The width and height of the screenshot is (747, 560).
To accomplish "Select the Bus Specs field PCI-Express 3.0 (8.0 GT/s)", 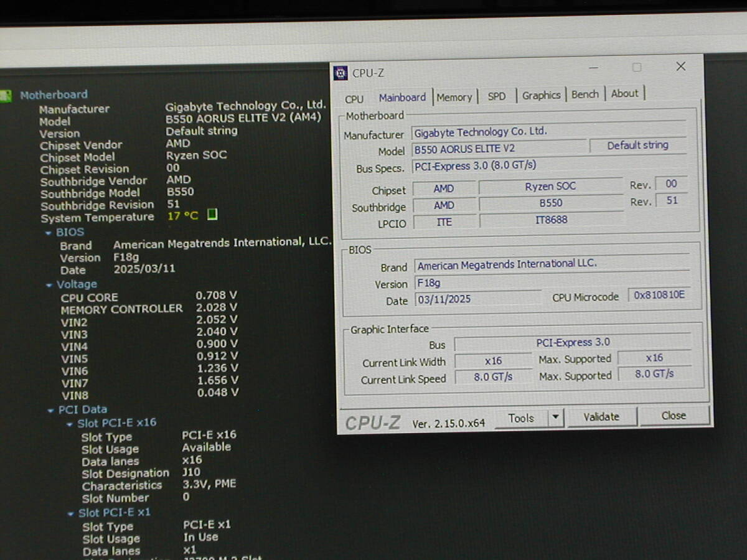I will tap(549, 166).
